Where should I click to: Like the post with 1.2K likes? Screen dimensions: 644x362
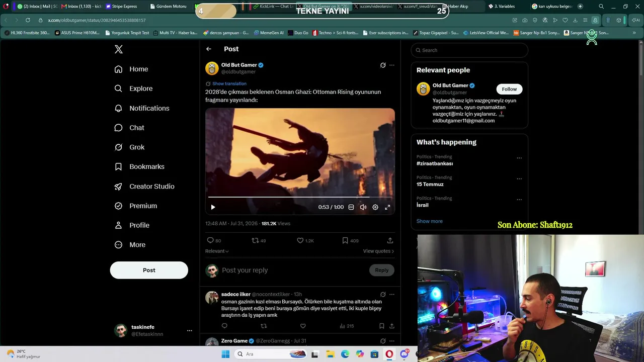305,240
